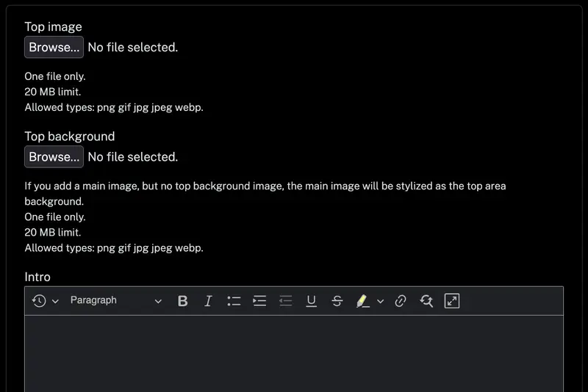
Task: Toggle bold formatting
Action: (x=183, y=301)
